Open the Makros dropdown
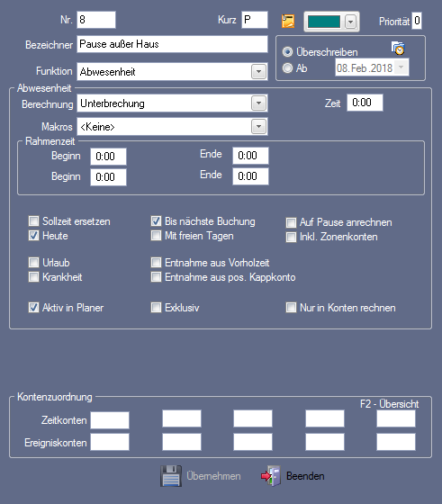This screenshot has height=504, width=442. pyautogui.click(x=258, y=127)
